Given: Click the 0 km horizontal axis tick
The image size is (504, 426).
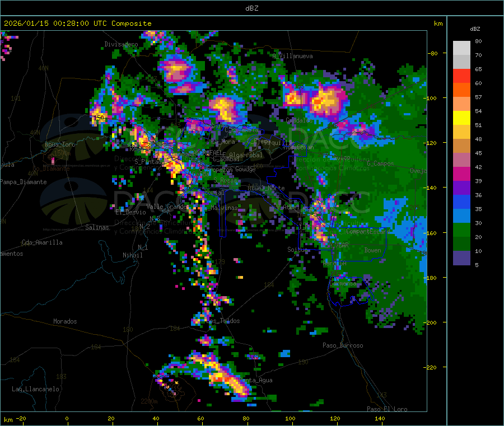Looking at the screenshot, I should (x=67, y=418).
